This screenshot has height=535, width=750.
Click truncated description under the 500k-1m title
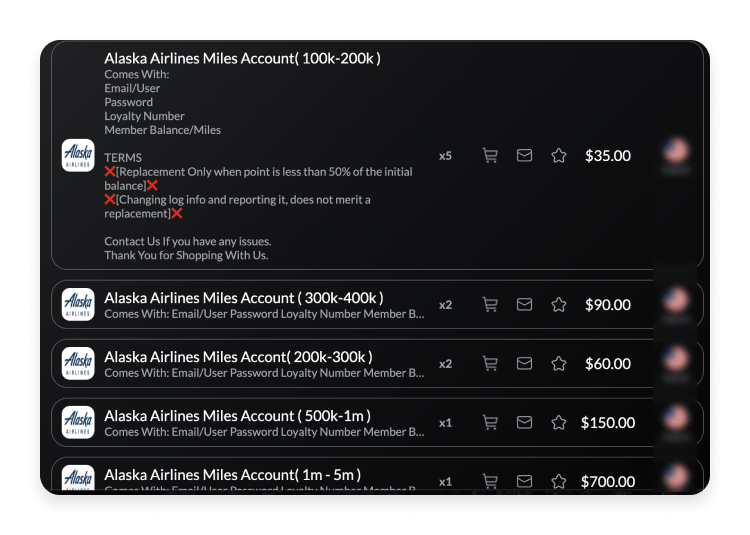[265, 432]
